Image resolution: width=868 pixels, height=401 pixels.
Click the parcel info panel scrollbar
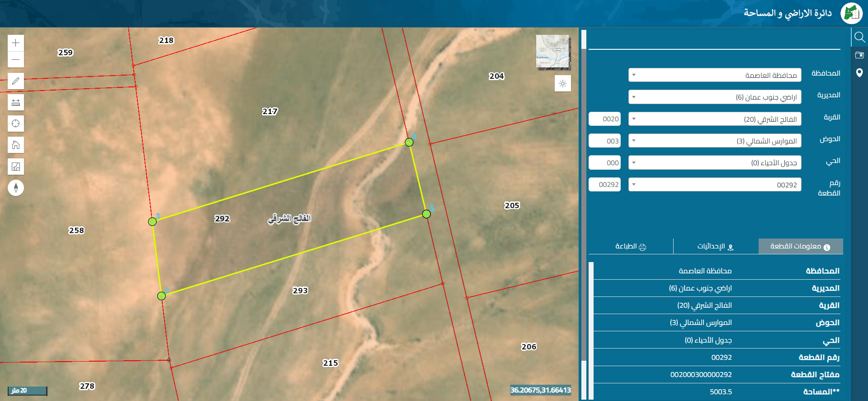pyautogui.click(x=591, y=331)
